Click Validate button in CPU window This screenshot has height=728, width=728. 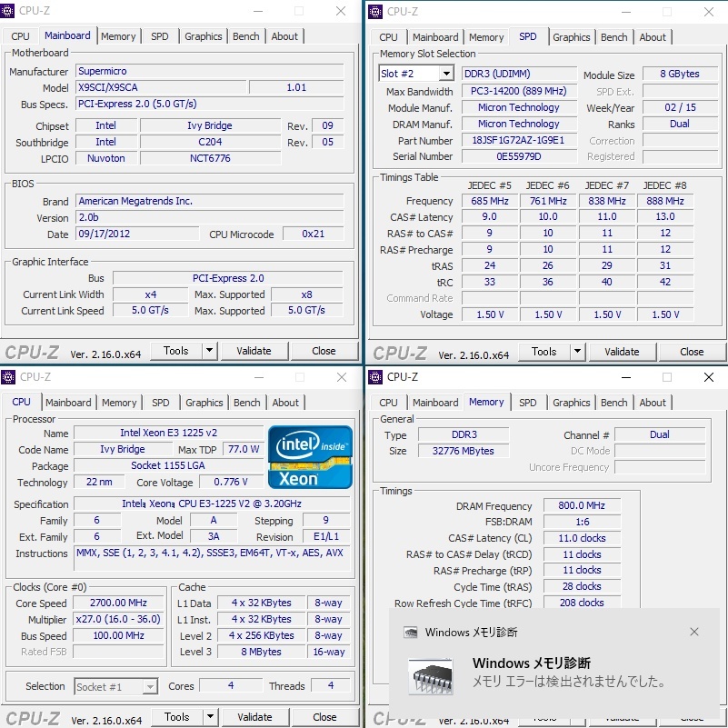[x=254, y=717]
